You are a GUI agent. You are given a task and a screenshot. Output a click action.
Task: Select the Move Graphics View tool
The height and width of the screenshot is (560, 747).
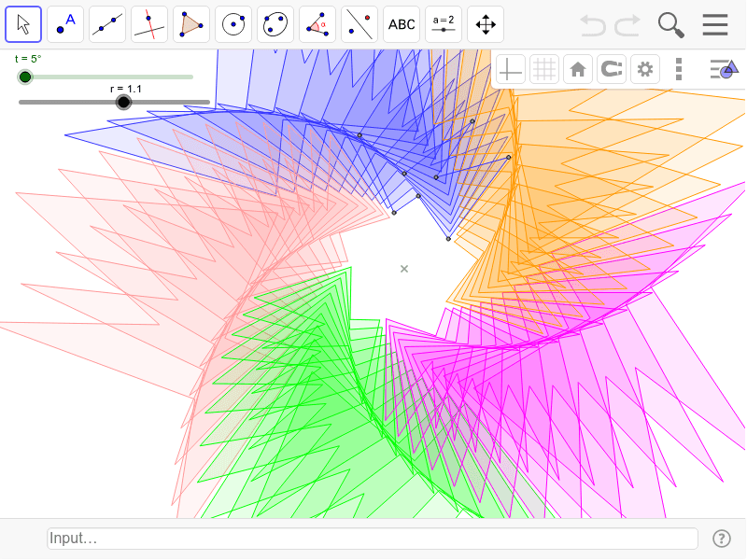pos(485,23)
